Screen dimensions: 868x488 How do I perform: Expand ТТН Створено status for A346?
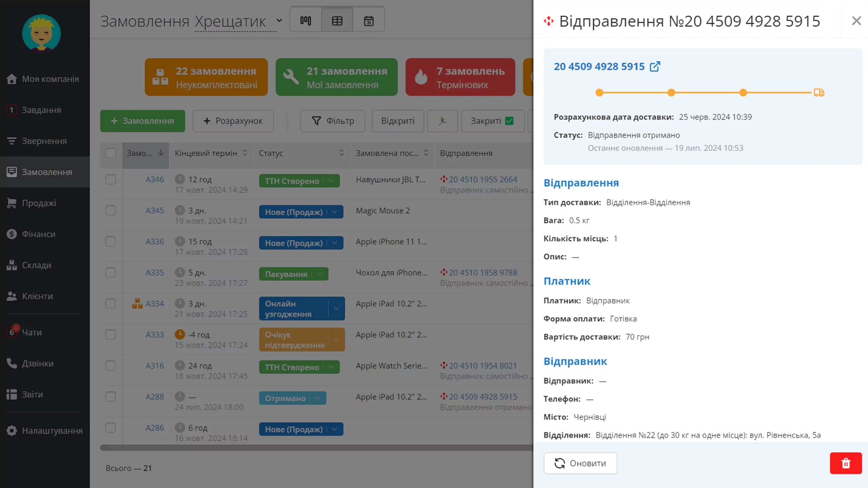(x=331, y=181)
